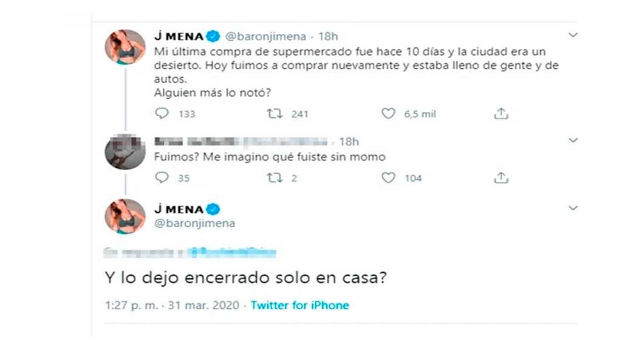Share the 'Fuimos?' reply tweet
Viewport: 644px width, 350px height.
click(501, 178)
